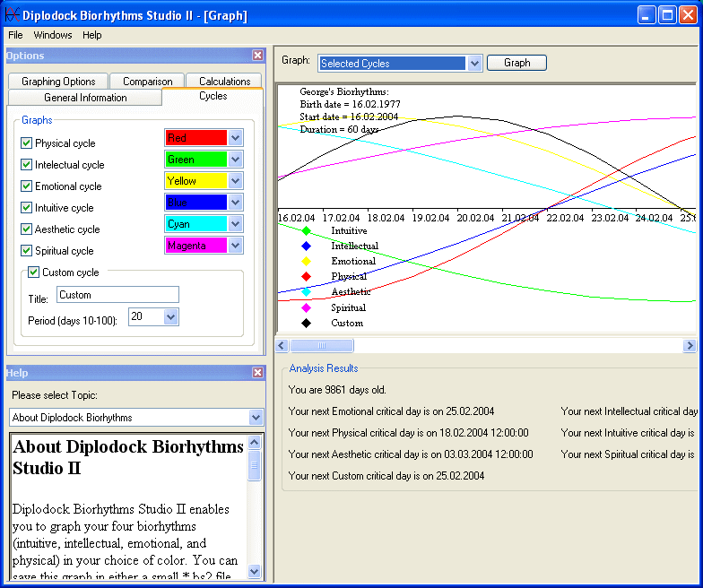Open the help topic dropdown
The width and height of the screenshot is (703, 588).
(x=256, y=418)
